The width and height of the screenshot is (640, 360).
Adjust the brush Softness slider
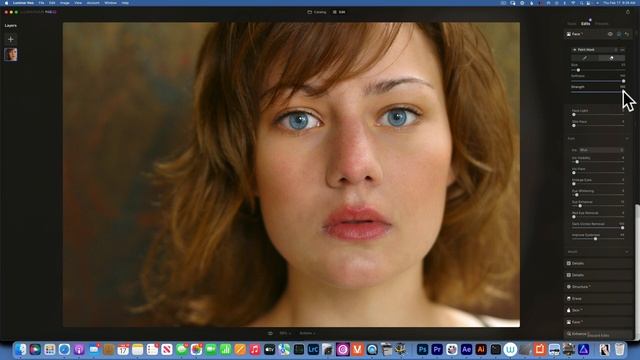tap(598, 81)
